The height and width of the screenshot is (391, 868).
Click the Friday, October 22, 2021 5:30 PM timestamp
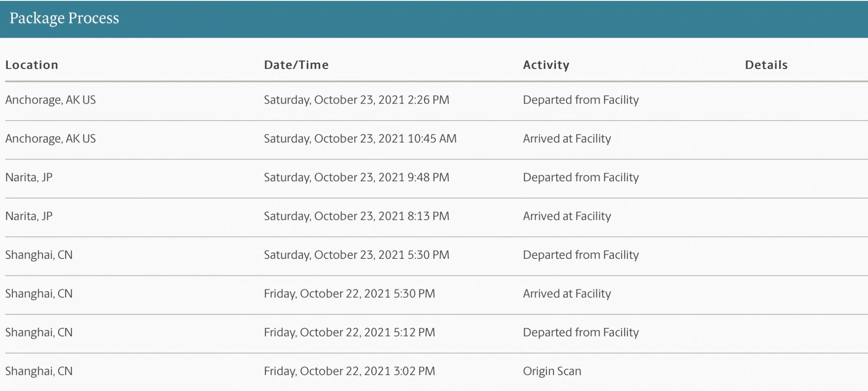(349, 294)
